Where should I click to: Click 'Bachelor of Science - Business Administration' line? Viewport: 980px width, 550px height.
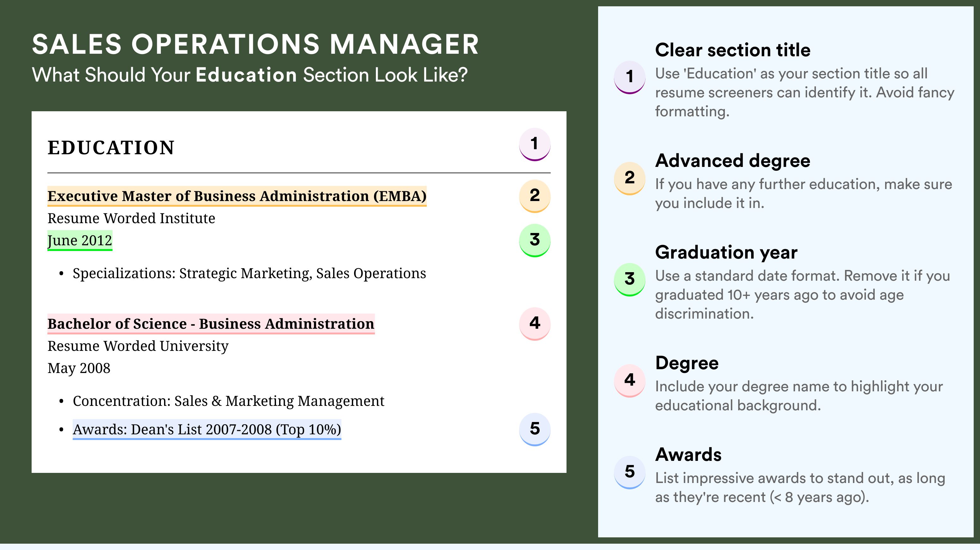coord(211,324)
